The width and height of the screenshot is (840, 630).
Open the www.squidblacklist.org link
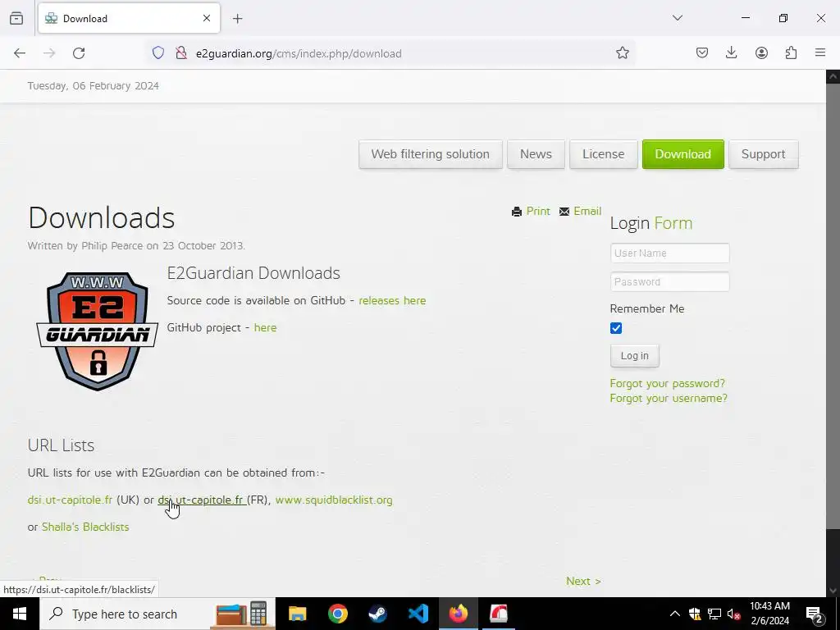(334, 500)
